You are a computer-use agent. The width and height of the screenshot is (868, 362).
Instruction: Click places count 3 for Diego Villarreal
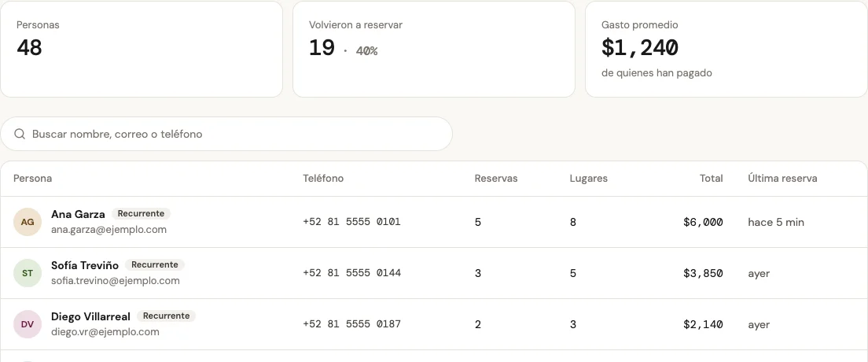tap(573, 324)
